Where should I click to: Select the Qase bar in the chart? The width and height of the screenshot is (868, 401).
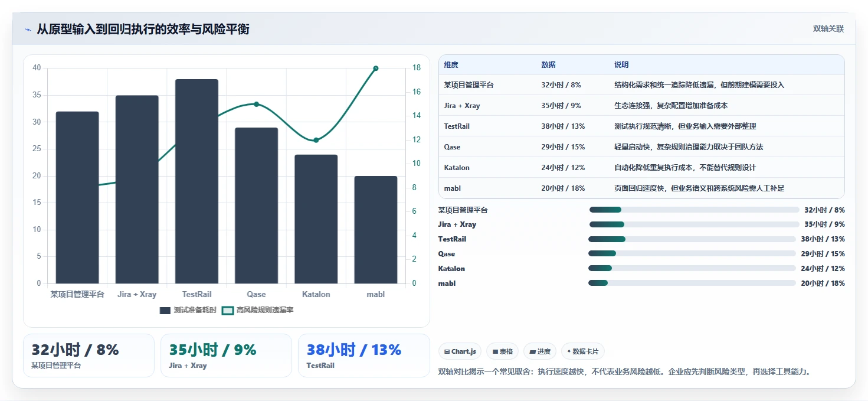[256, 206]
